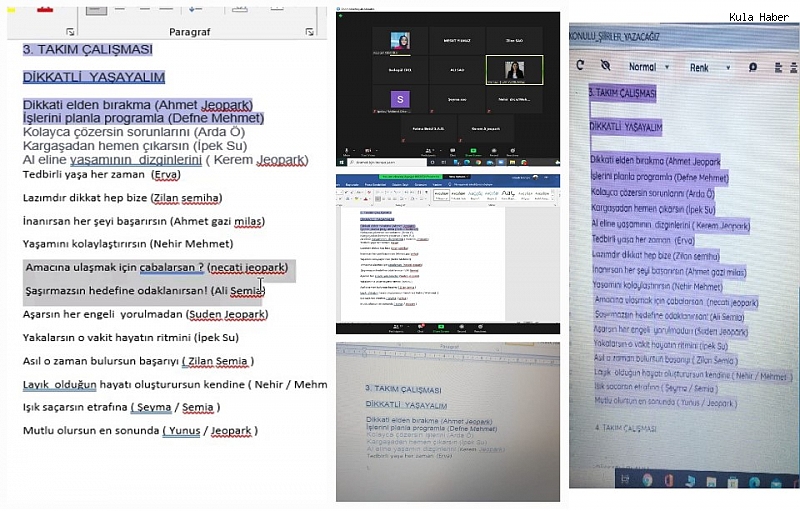This screenshot has height=511, width=800.
Task: Open Microsoft Edge from the taskbar
Action: point(467,162)
